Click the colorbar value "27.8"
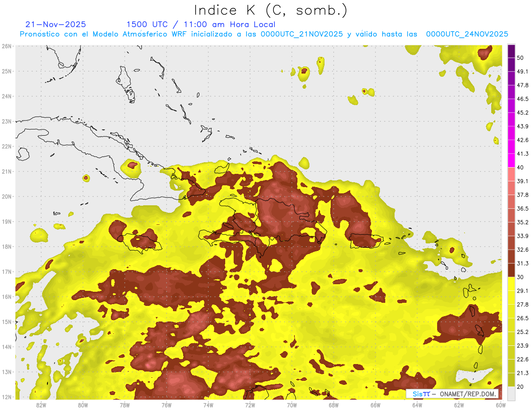The height and width of the screenshot is (411, 532). pos(523,305)
